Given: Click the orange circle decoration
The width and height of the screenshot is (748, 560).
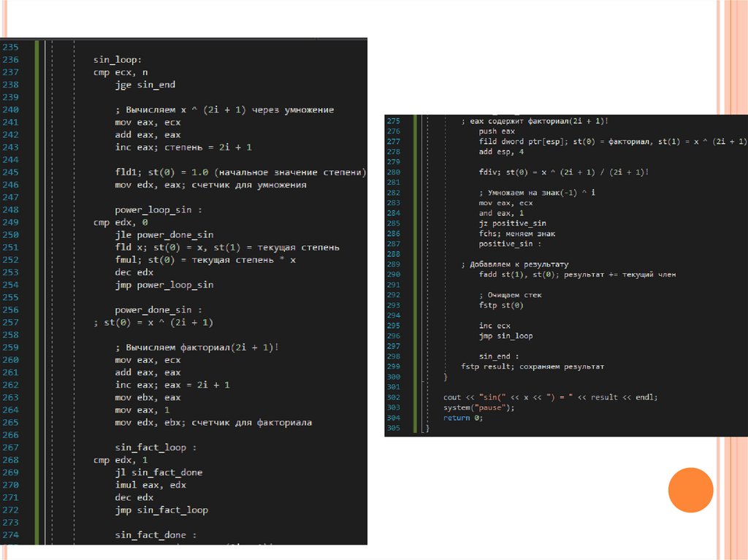Looking at the screenshot, I should click(690, 490).
